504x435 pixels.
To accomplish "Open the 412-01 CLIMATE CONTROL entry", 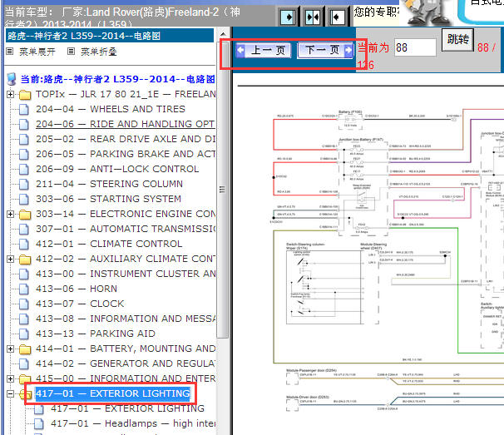I will coord(109,244).
